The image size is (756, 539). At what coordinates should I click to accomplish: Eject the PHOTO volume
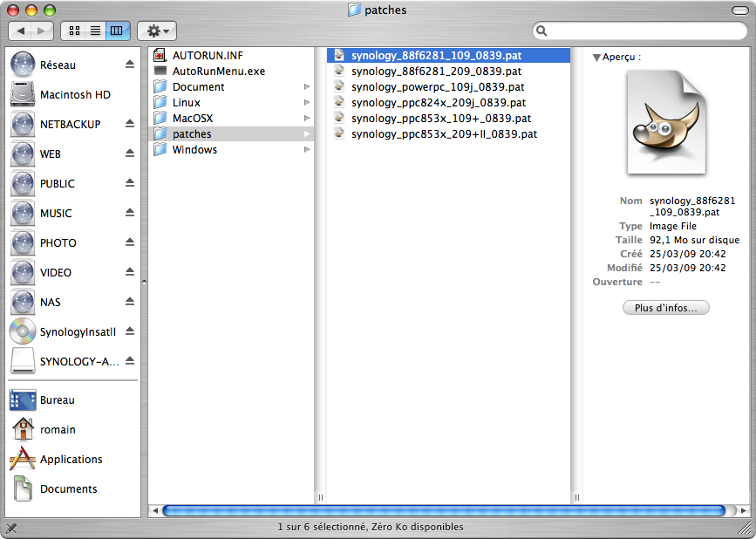point(130,242)
